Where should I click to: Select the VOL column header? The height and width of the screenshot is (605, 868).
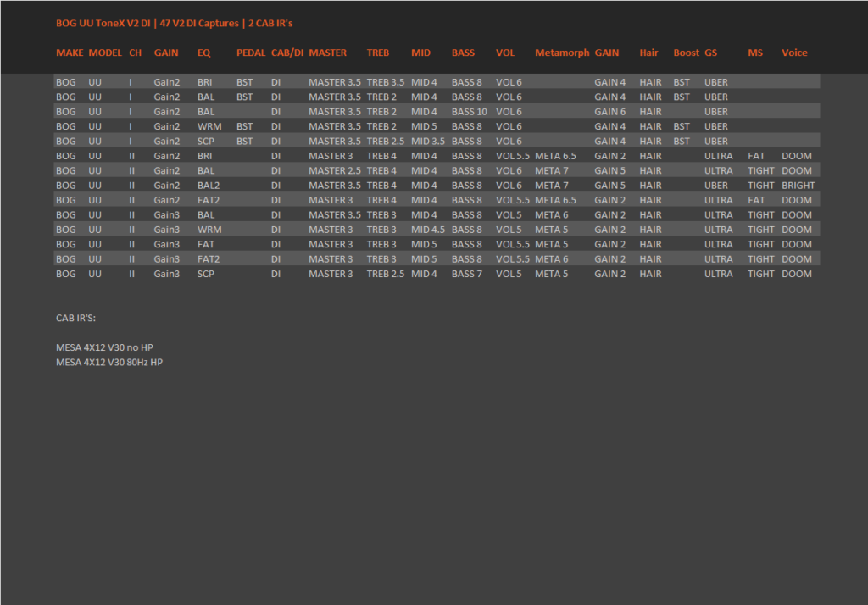coord(505,53)
